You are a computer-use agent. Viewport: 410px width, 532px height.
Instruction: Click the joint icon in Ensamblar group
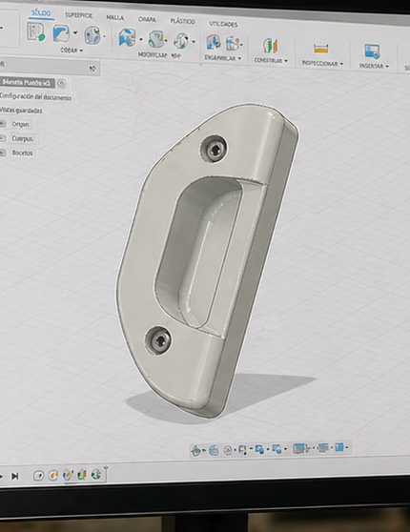233,43
